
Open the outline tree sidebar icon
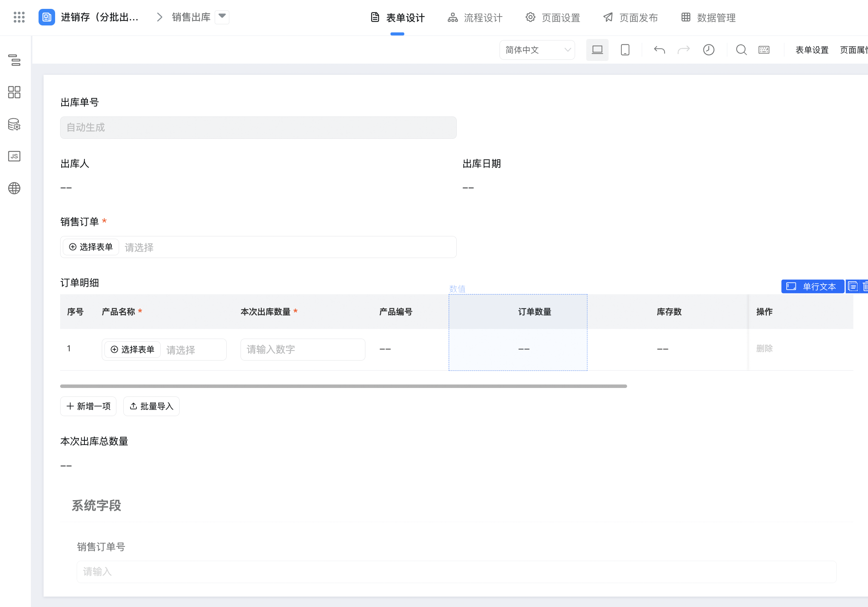(x=14, y=60)
